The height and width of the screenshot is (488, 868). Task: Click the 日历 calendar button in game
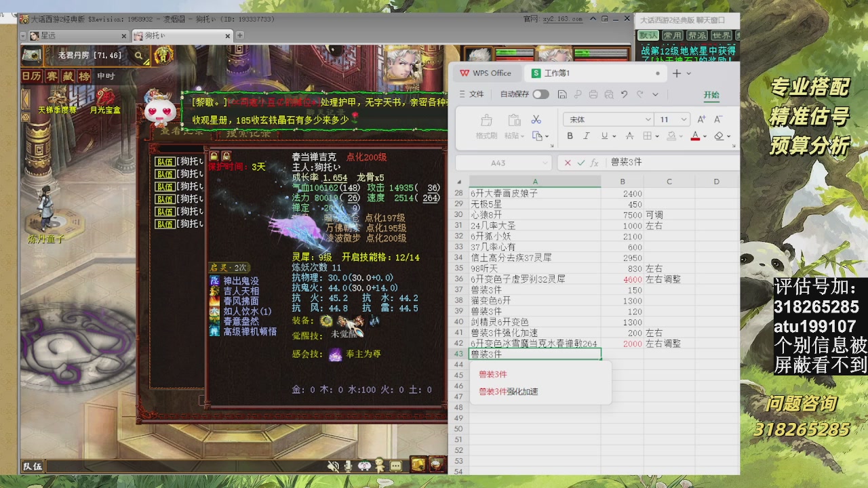pos(31,76)
